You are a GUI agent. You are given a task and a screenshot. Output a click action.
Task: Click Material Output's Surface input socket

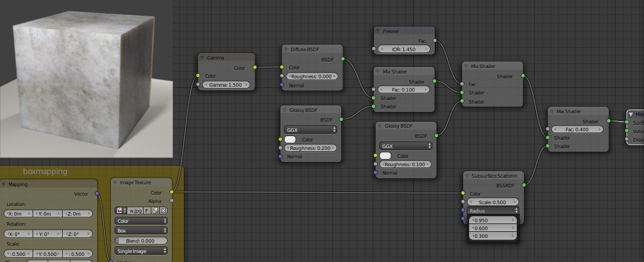627,122
